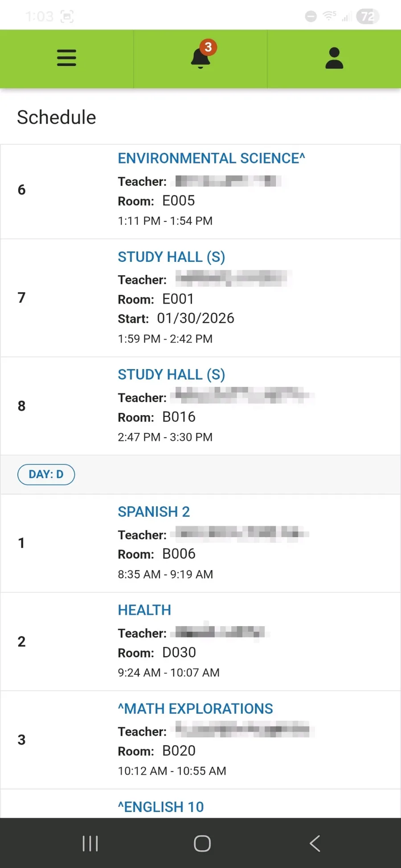Tap the Android back navigation button
Screen dimensions: 401x868
[x=315, y=843]
